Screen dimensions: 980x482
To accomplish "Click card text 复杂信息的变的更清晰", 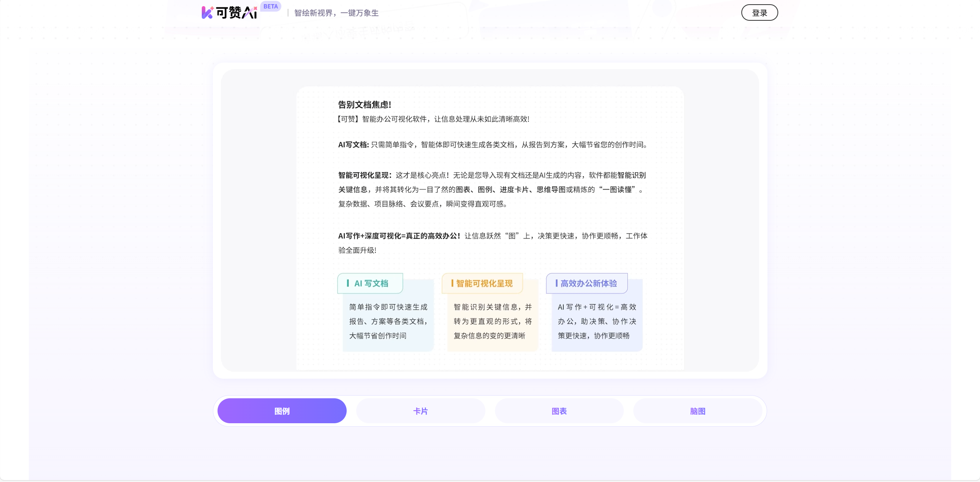I will tap(489, 336).
